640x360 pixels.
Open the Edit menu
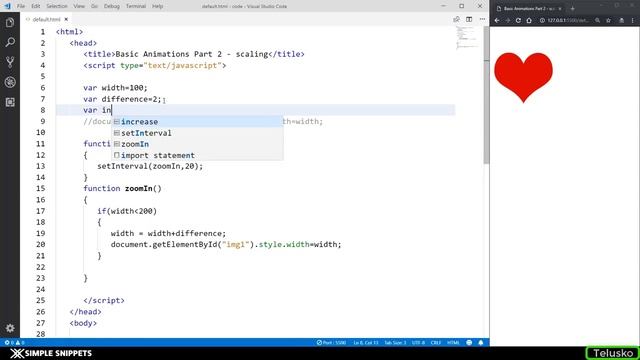[x=36, y=6]
